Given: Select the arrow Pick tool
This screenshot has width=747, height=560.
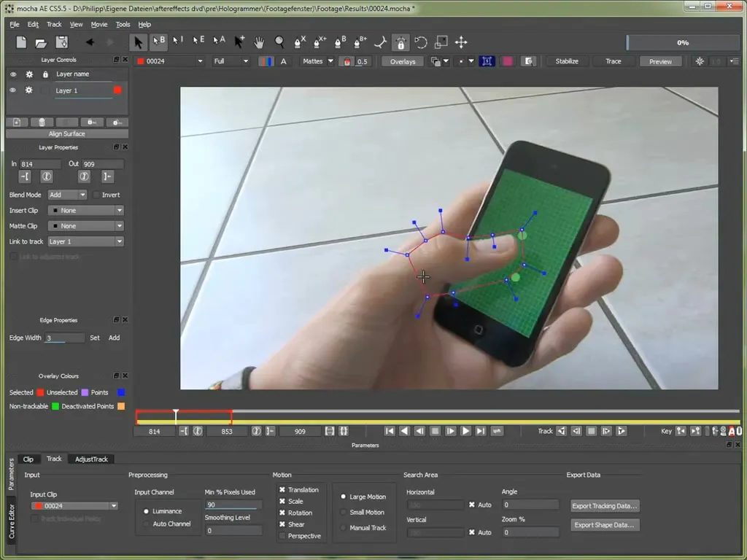Looking at the screenshot, I should tap(138, 42).
